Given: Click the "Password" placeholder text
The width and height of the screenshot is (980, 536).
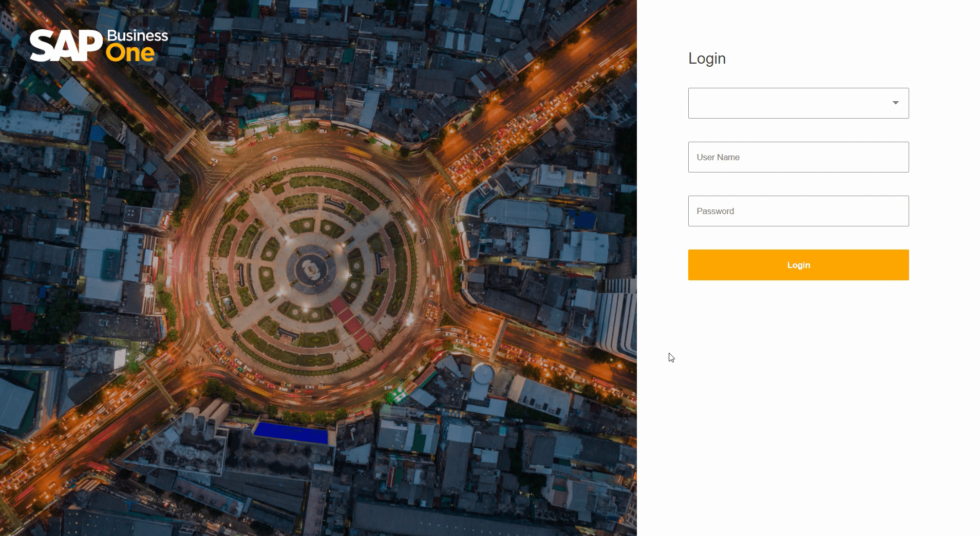Looking at the screenshot, I should (715, 212).
